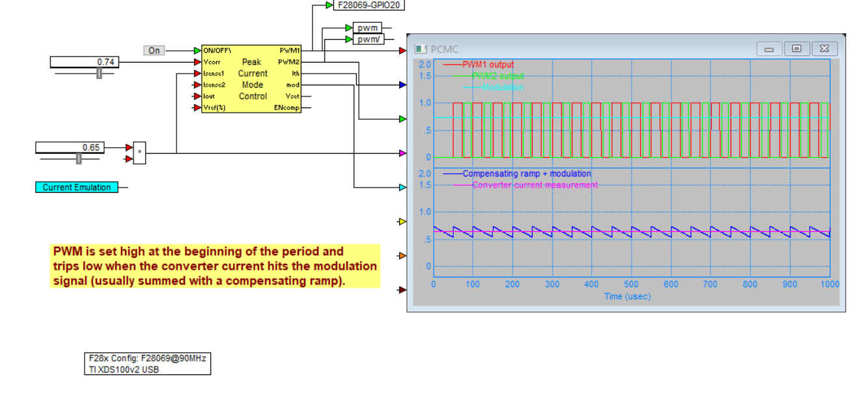The image size is (868, 394).
Task: Click the ENcomp output pin label
Action: (287, 107)
